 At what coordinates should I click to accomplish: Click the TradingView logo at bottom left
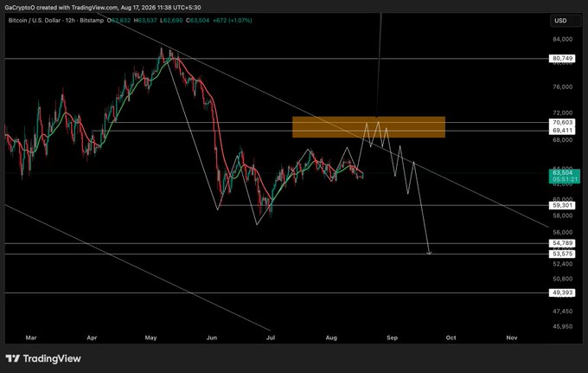[43, 359]
